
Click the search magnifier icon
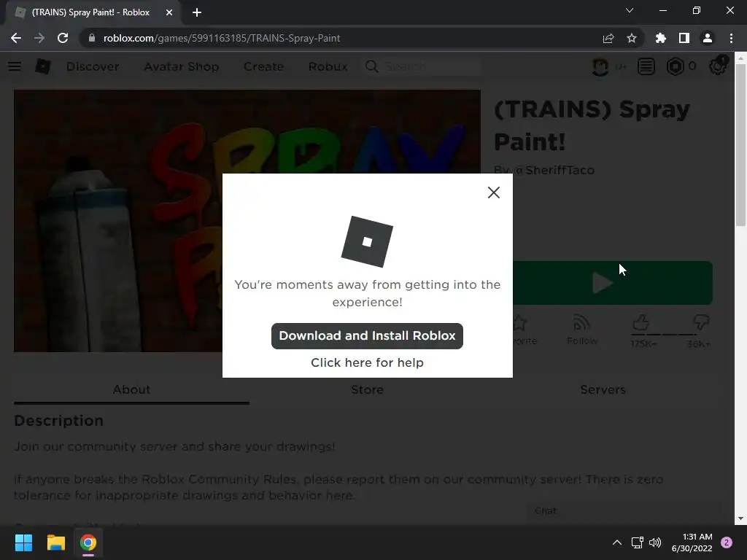[x=371, y=66]
